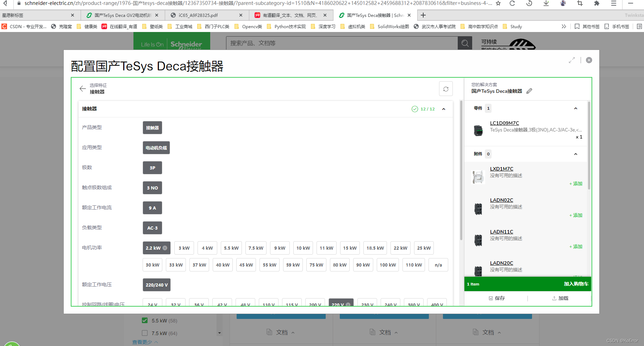The width and height of the screenshot is (644, 346).
Task: Click the filter list scroll-down arrow
Action: pyautogui.click(x=219, y=333)
